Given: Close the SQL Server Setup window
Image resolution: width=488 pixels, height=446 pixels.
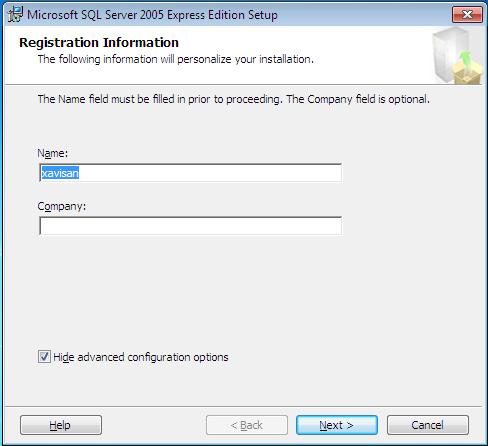Looking at the screenshot, I should (x=467, y=14).
